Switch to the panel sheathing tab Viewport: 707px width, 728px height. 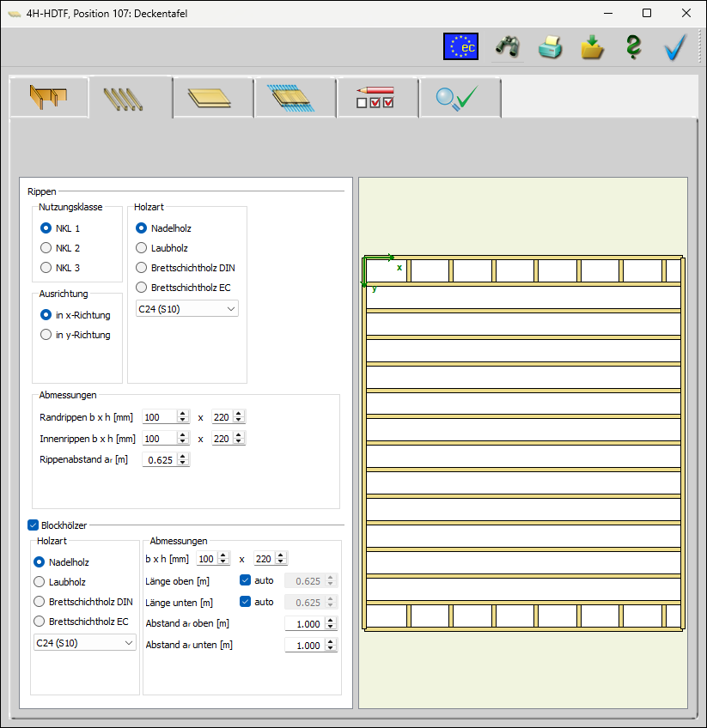(x=213, y=98)
